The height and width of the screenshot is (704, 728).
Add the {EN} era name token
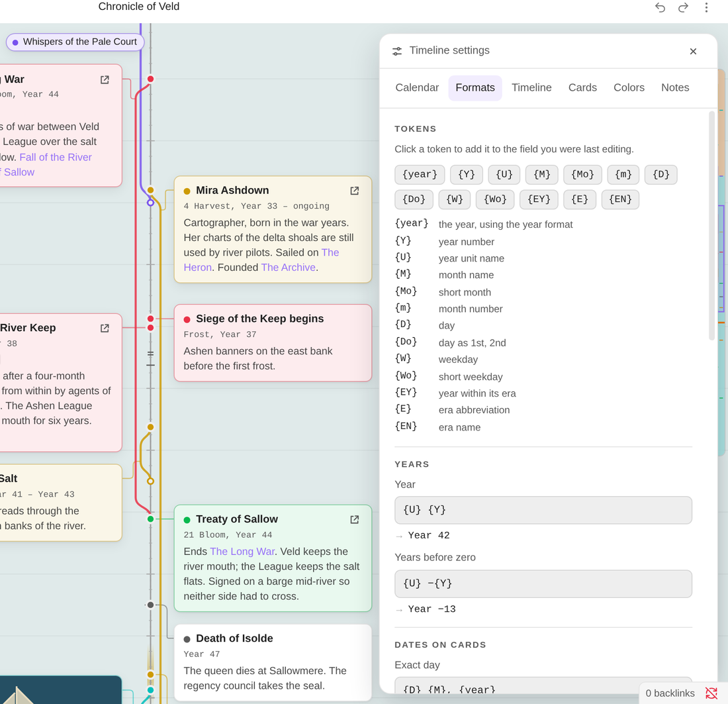click(x=620, y=200)
